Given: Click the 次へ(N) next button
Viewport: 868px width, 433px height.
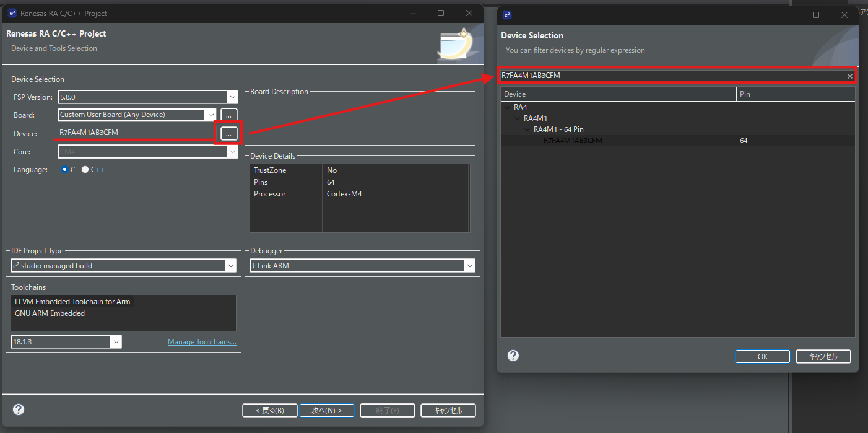Looking at the screenshot, I should coord(327,410).
